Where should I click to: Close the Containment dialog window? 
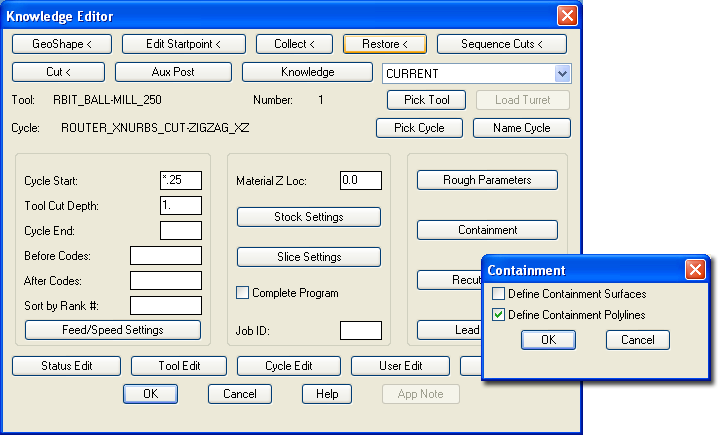point(695,270)
